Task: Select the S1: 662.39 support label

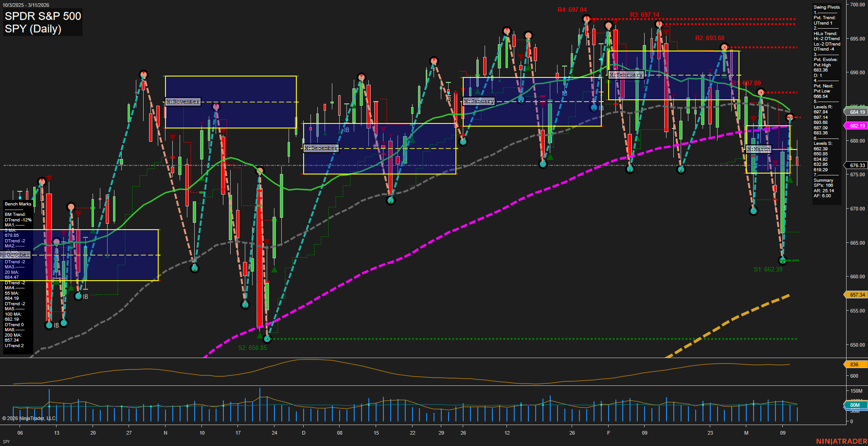Action: tap(768, 269)
